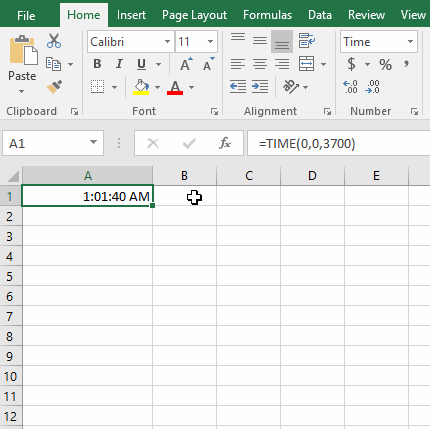The height and width of the screenshot is (429, 430).
Task: Open the Page Layout tab
Action: coord(194,15)
